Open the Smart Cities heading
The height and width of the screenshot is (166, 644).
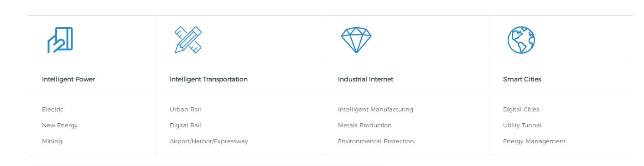(x=522, y=79)
